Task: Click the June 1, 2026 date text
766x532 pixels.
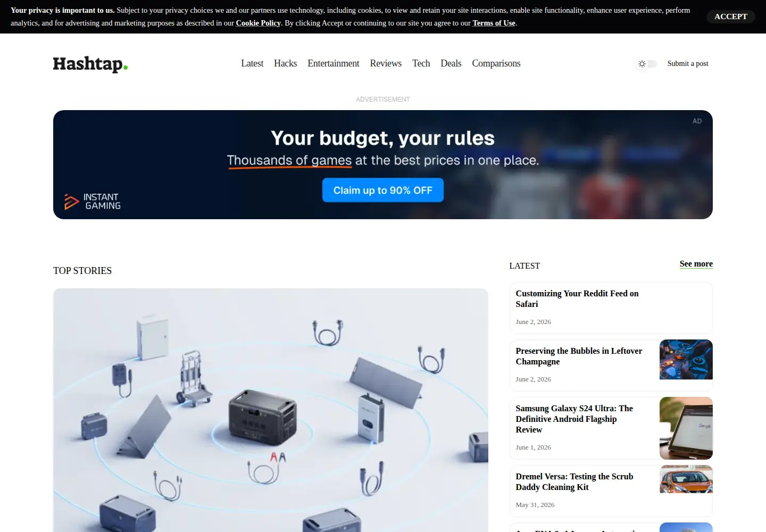Action: 533,447
